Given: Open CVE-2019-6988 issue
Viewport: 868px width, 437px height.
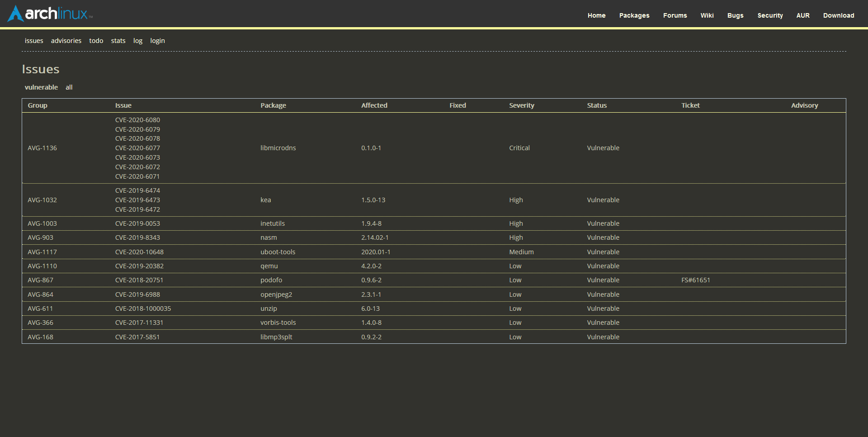Looking at the screenshot, I should click(x=137, y=294).
